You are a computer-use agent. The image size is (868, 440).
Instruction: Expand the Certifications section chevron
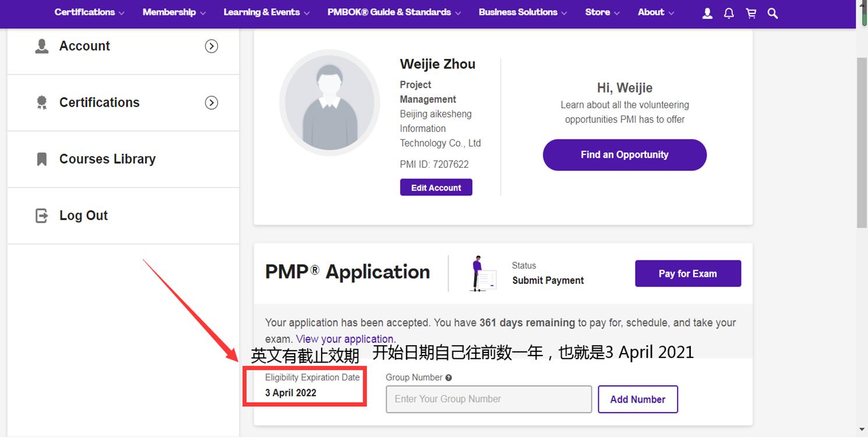point(211,103)
